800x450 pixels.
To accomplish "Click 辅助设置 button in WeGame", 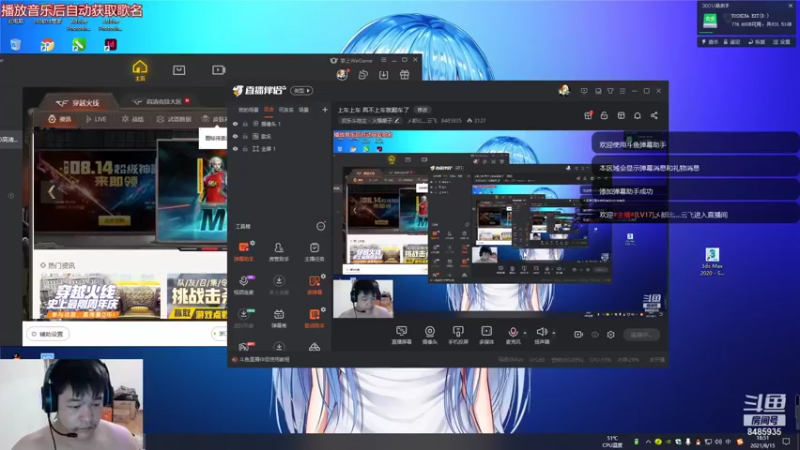I will pyautogui.click(x=47, y=334).
